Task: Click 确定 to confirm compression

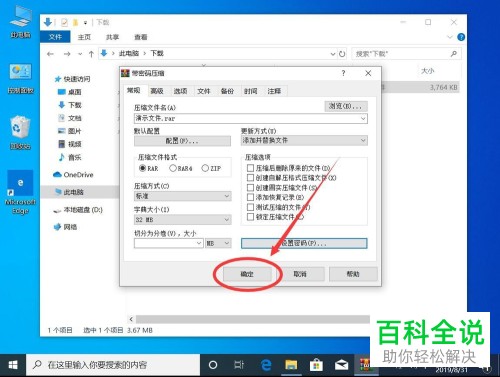Action: [247, 274]
